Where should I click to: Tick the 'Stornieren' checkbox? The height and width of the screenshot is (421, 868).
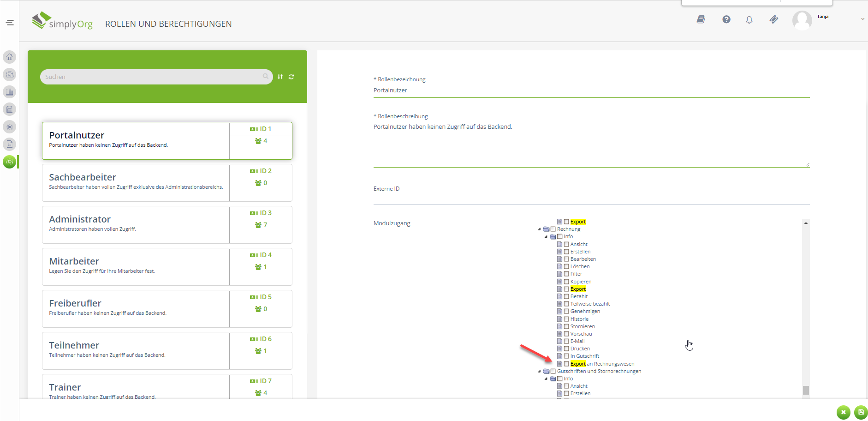tap(566, 326)
